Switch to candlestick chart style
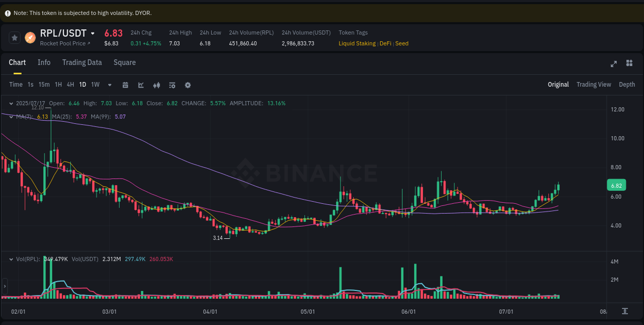The width and height of the screenshot is (644, 325). (157, 84)
